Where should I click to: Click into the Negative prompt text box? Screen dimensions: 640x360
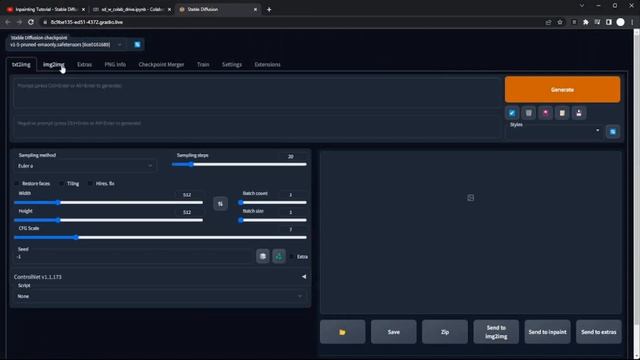257,127
